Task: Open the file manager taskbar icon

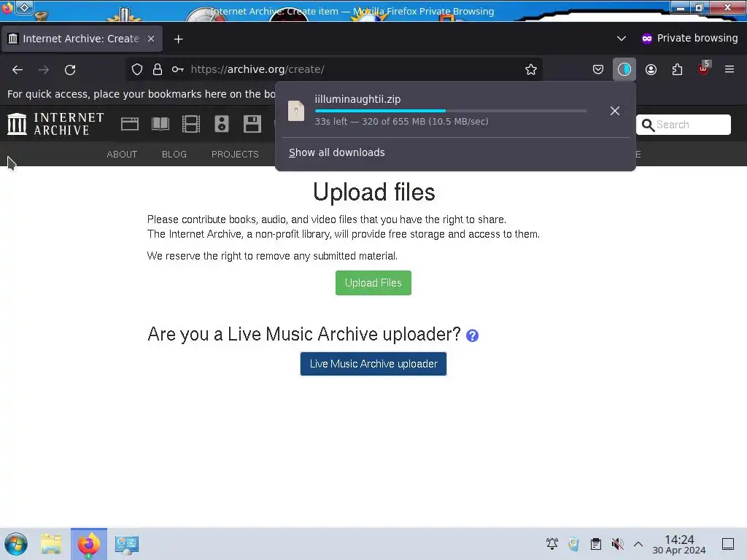Action: click(51, 544)
